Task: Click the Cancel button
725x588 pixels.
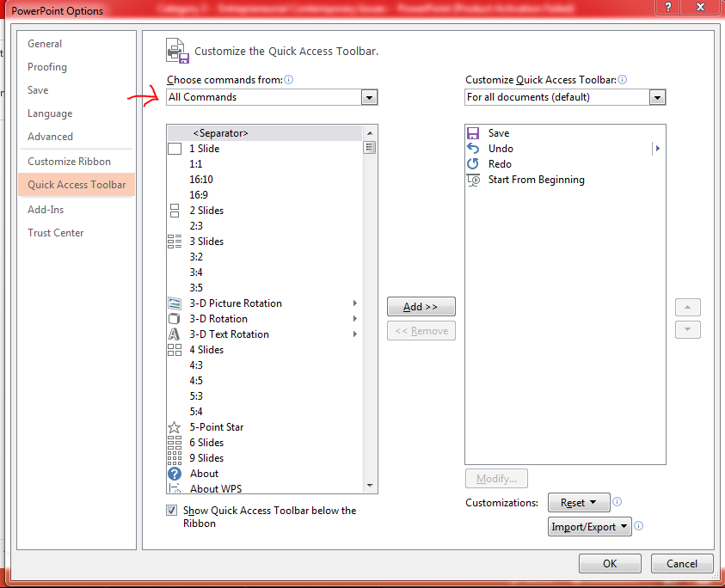Action: click(x=682, y=564)
